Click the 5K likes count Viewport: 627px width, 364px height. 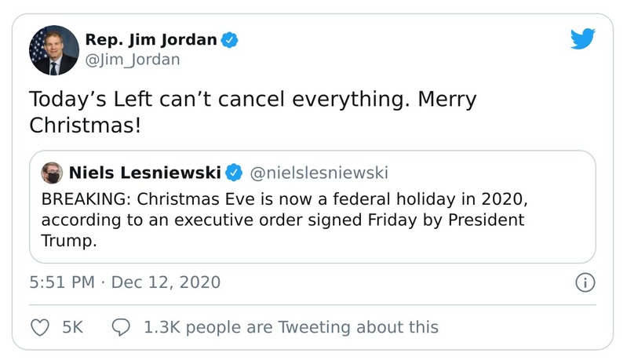72,327
